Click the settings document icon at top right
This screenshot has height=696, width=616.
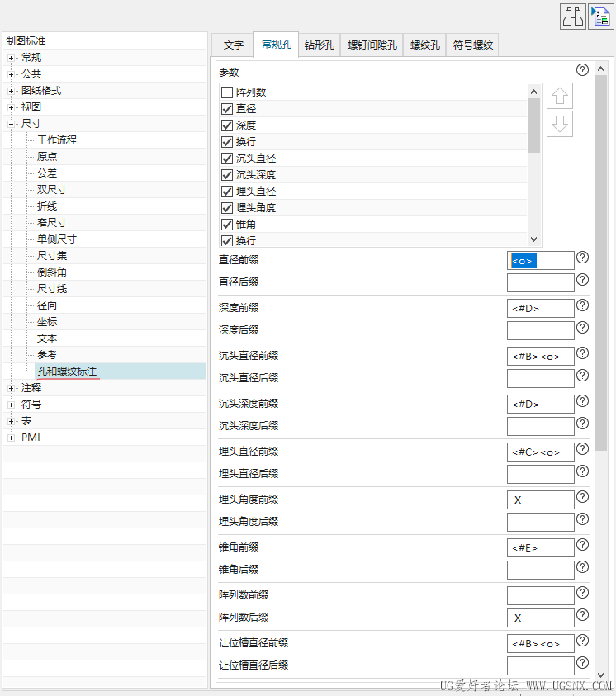(601, 17)
